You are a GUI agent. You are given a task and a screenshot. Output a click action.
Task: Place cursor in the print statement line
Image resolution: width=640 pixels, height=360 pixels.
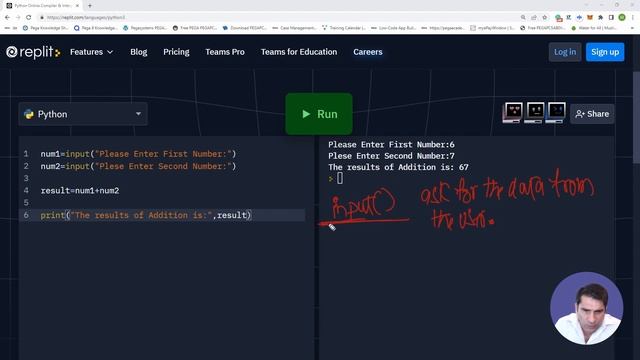(146, 215)
